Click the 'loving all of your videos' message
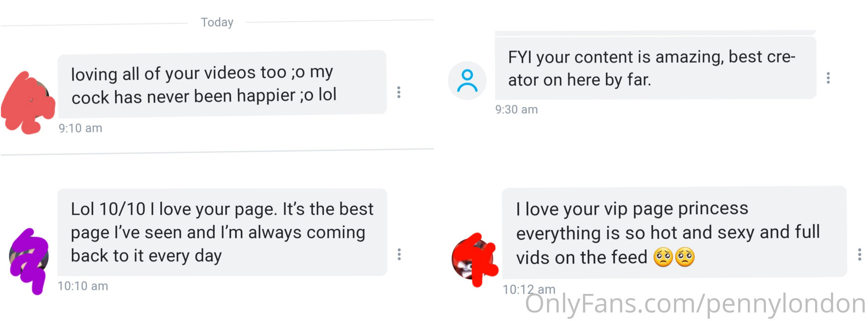The image size is (868, 321). pos(222,84)
